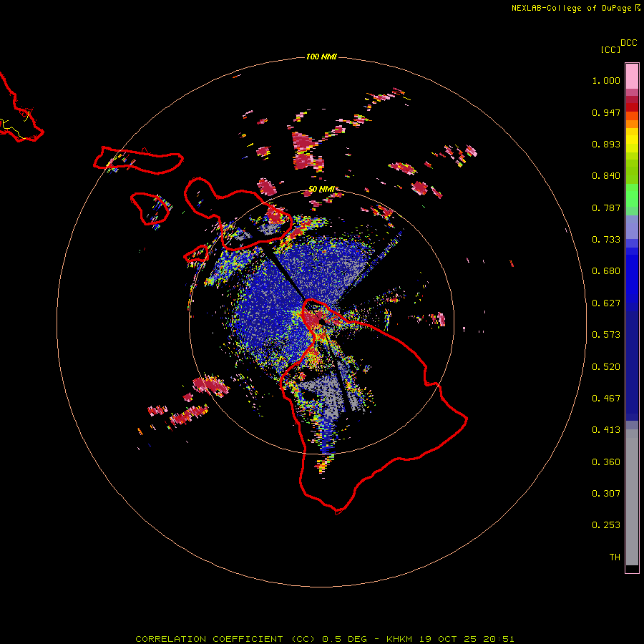
Task: Click the 0.627 scale value
Action: click(x=606, y=303)
